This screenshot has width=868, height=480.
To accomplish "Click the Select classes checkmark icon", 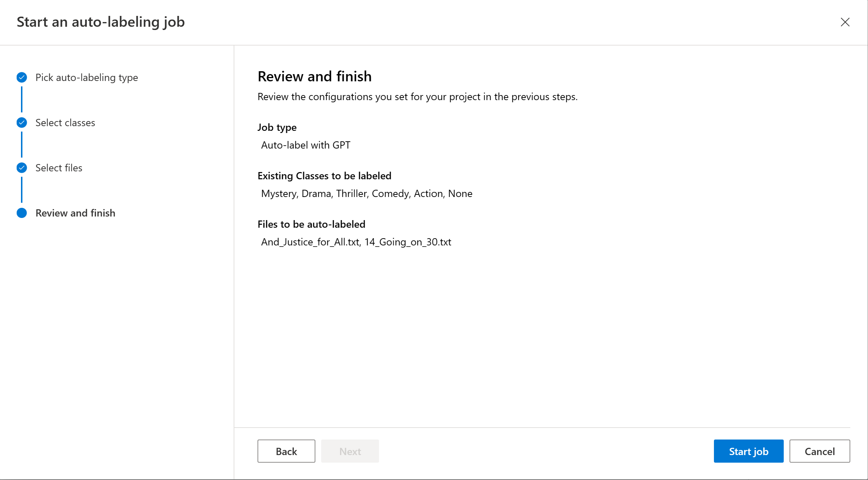I will pyautogui.click(x=22, y=123).
